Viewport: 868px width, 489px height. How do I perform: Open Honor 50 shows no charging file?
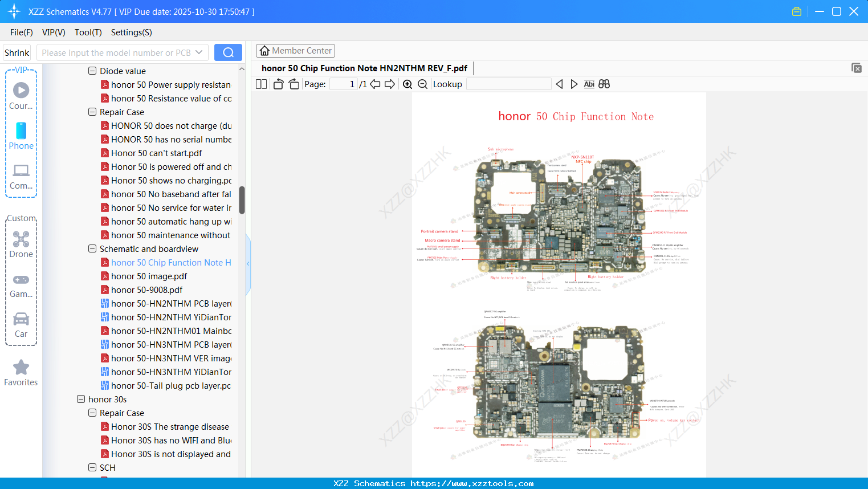[166, 181]
